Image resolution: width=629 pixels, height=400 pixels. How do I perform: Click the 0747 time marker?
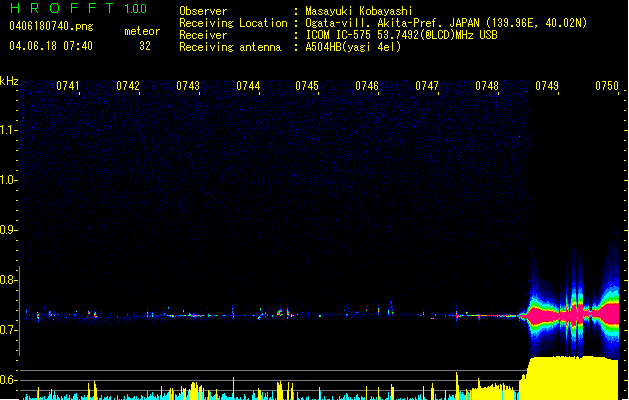coord(427,86)
